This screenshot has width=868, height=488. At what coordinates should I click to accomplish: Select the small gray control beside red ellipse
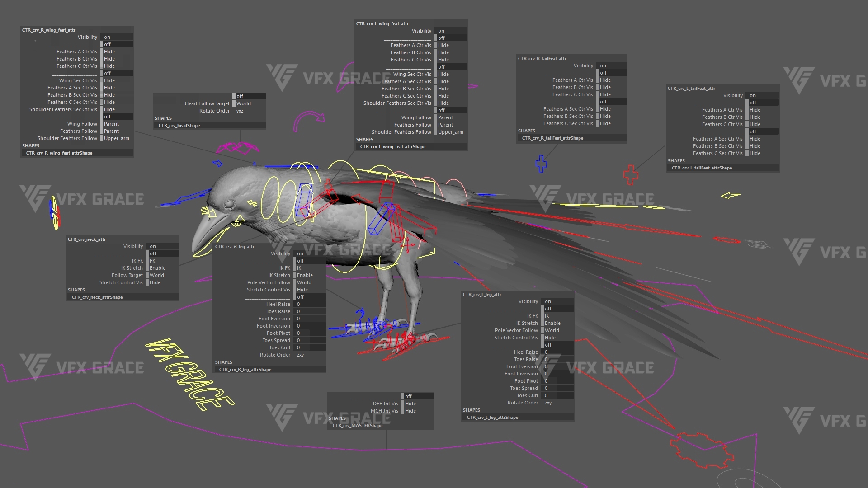758,244
